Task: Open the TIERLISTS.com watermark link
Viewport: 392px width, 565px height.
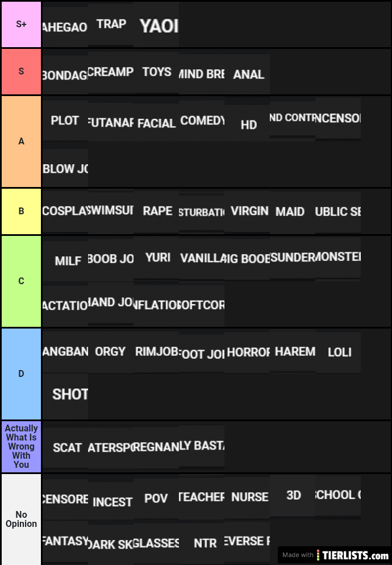Action: pyautogui.click(x=335, y=555)
